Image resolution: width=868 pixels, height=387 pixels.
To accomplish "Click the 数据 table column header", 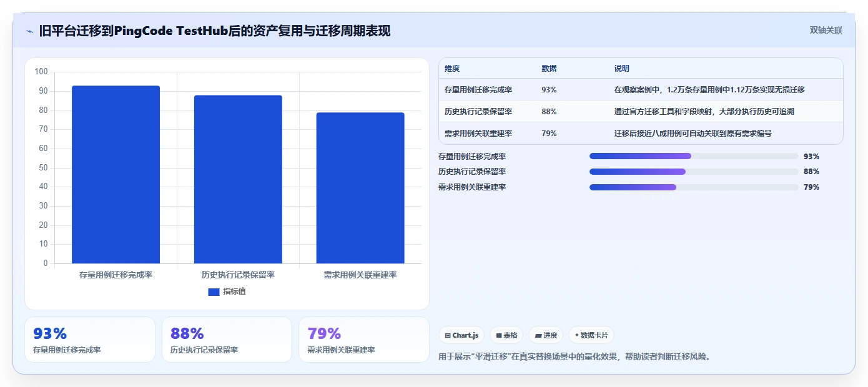I will (549, 69).
